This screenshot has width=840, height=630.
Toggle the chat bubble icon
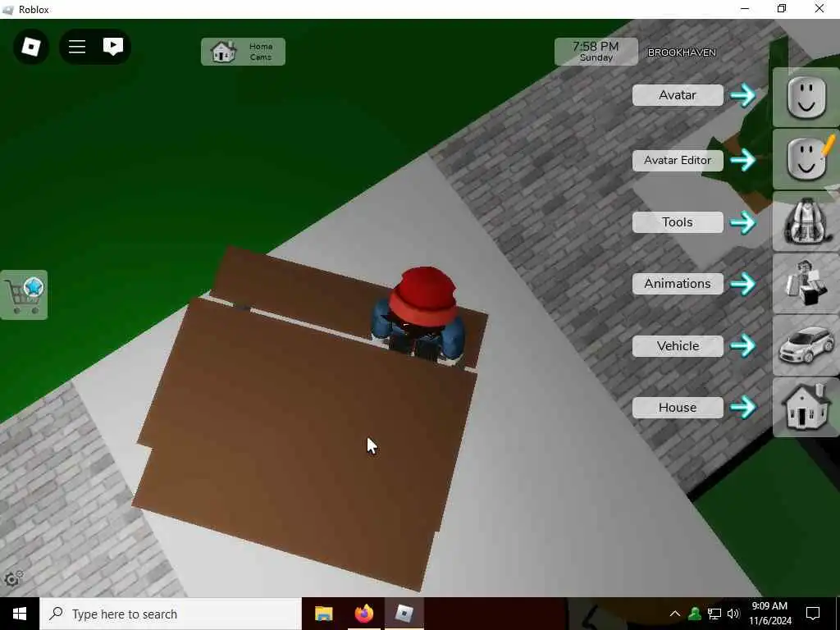pyautogui.click(x=113, y=47)
